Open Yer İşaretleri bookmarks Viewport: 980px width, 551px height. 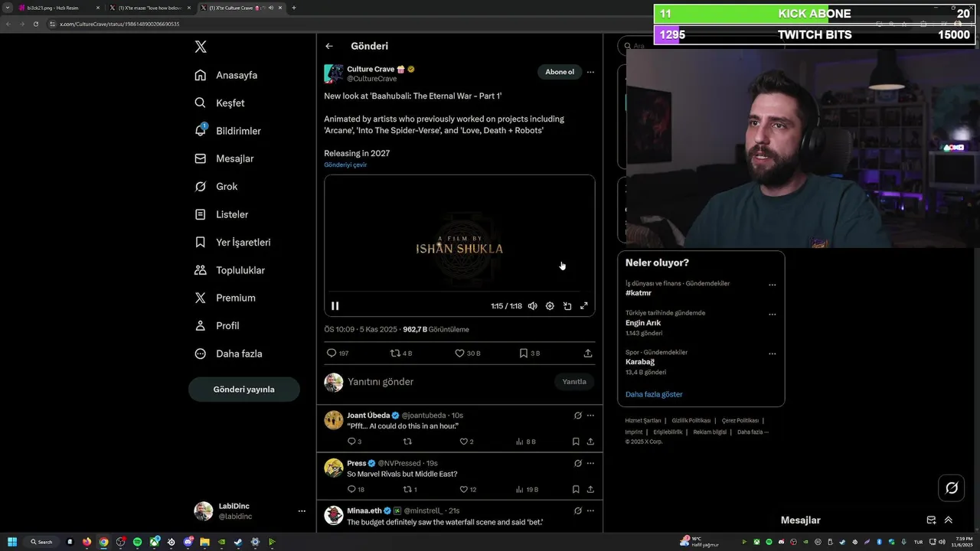234,242
